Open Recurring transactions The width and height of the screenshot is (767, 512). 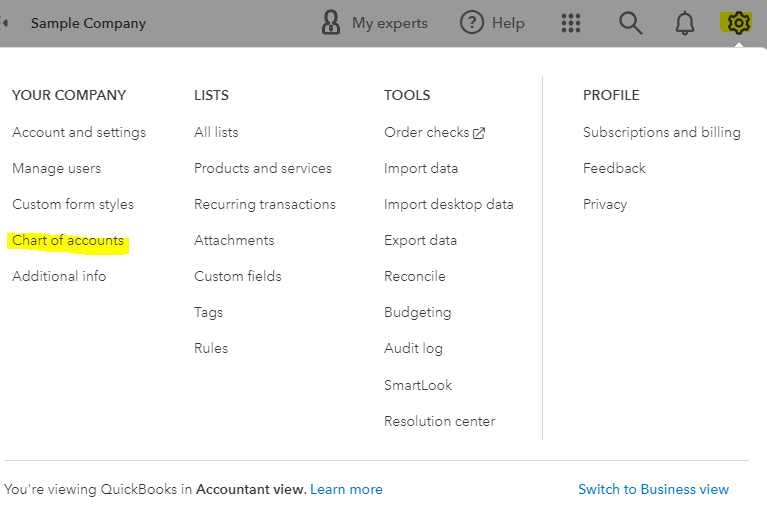[x=265, y=204]
